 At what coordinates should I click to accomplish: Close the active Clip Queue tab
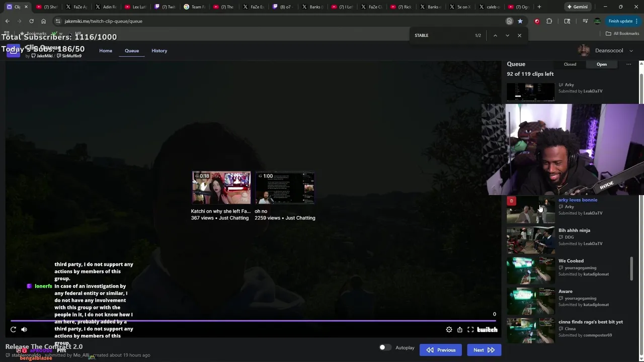coord(26,7)
